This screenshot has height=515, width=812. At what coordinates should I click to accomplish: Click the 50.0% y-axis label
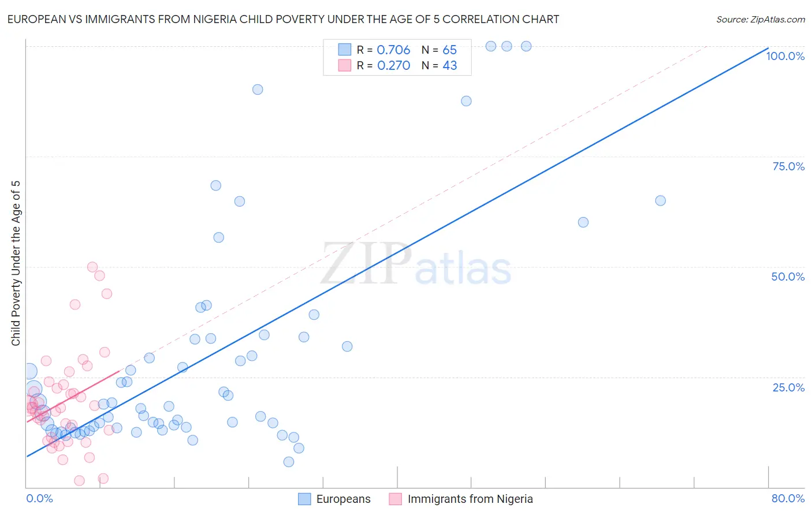(788, 277)
